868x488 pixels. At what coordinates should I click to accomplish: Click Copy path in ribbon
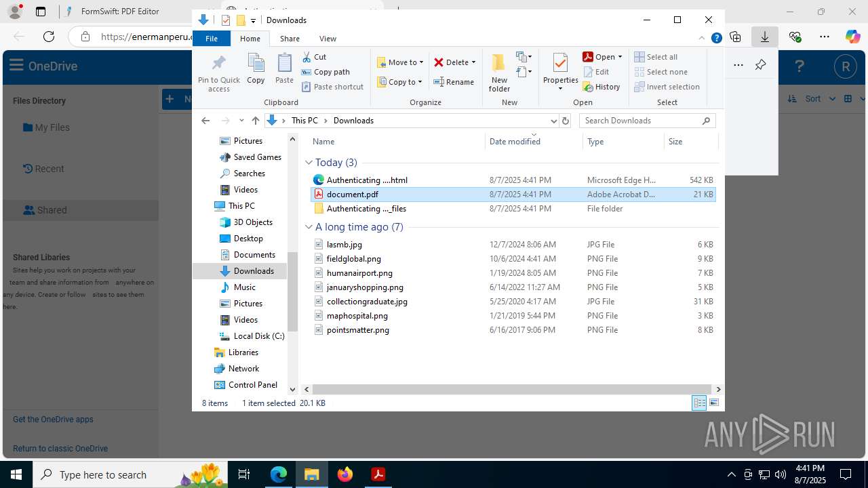pos(325,72)
